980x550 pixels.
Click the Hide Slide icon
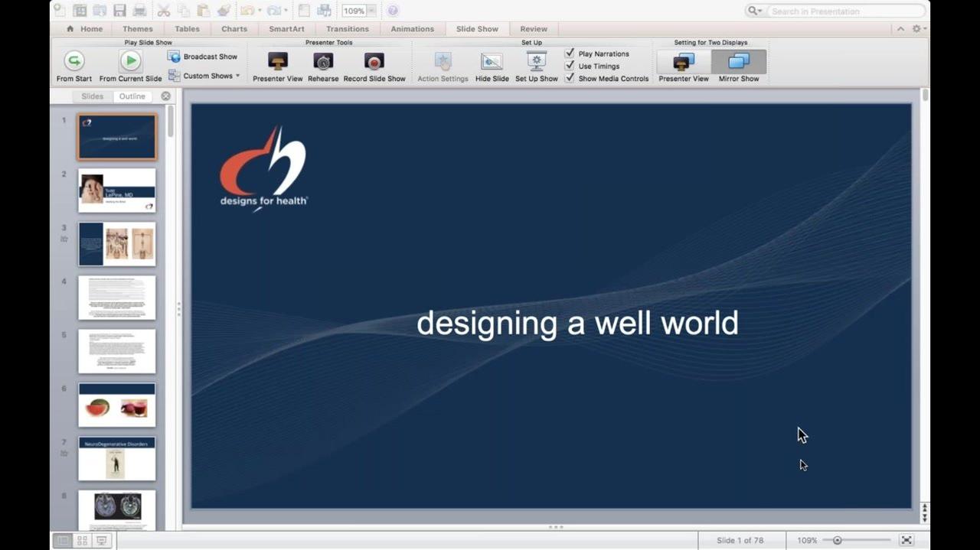pos(492,62)
